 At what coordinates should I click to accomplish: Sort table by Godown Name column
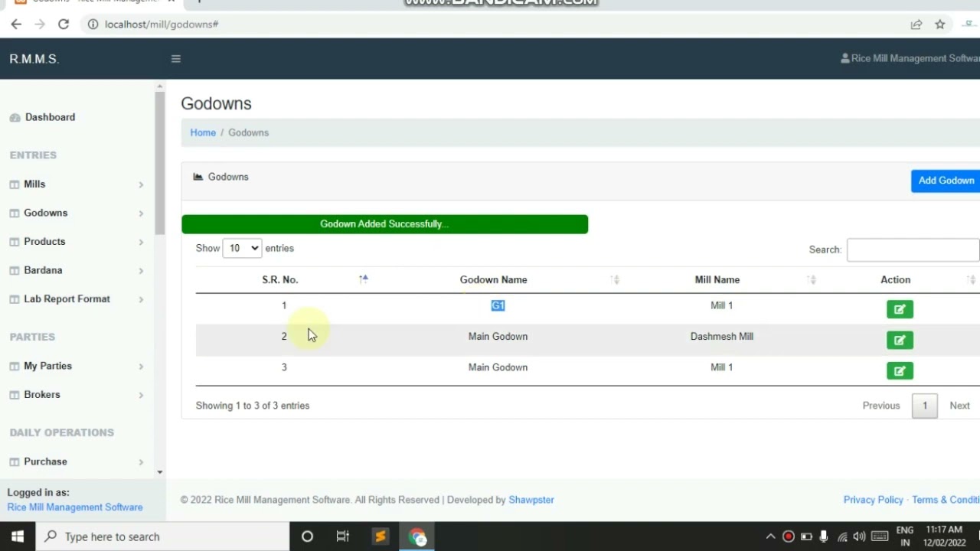[x=494, y=280]
